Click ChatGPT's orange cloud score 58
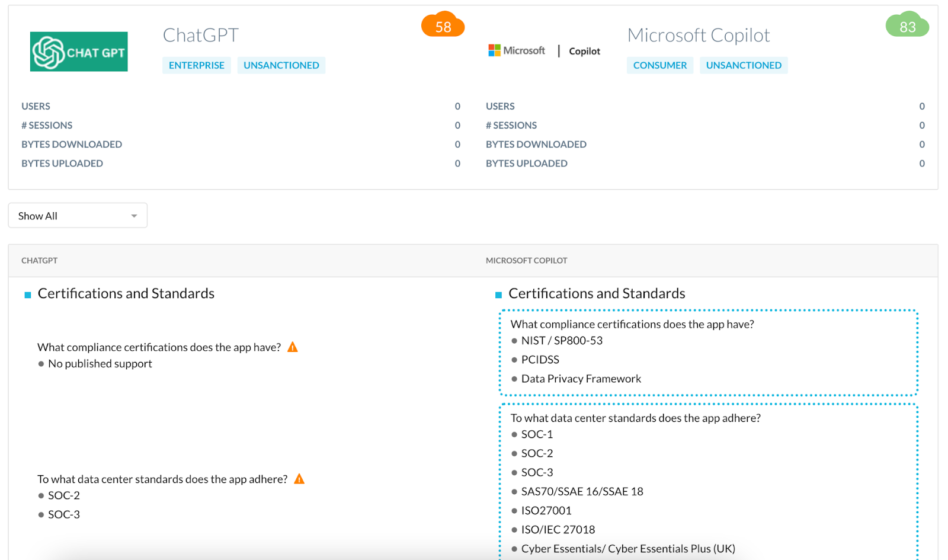 [x=443, y=26]
